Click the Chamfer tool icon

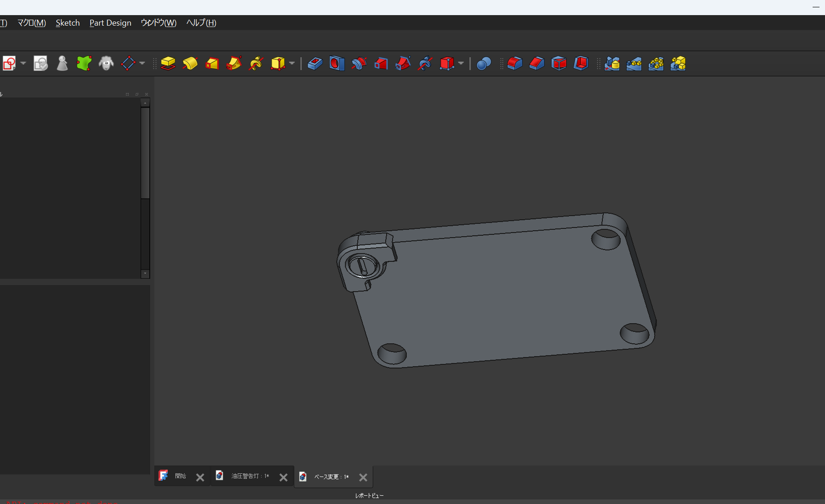click(537, 63)
